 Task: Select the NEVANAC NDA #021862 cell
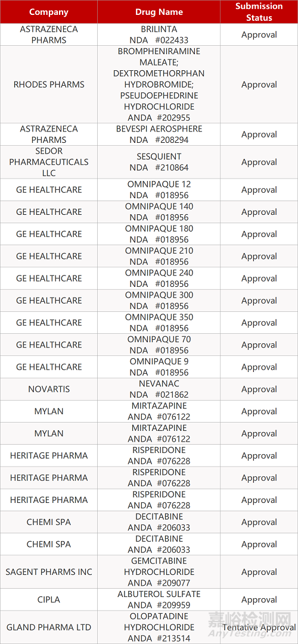[x=159, y=389]
